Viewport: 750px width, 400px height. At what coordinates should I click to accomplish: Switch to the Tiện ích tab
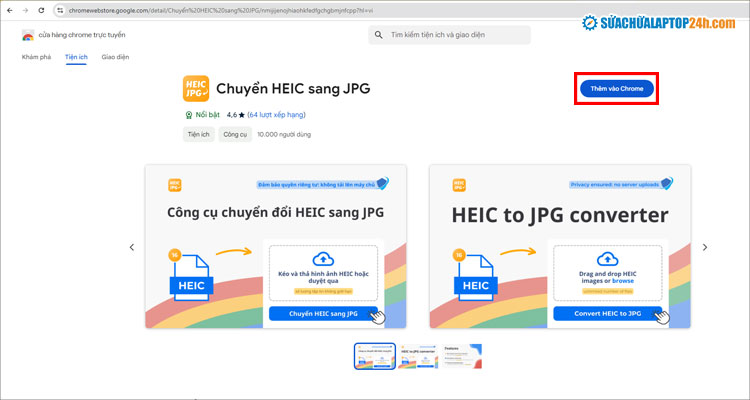click(76, 57)
